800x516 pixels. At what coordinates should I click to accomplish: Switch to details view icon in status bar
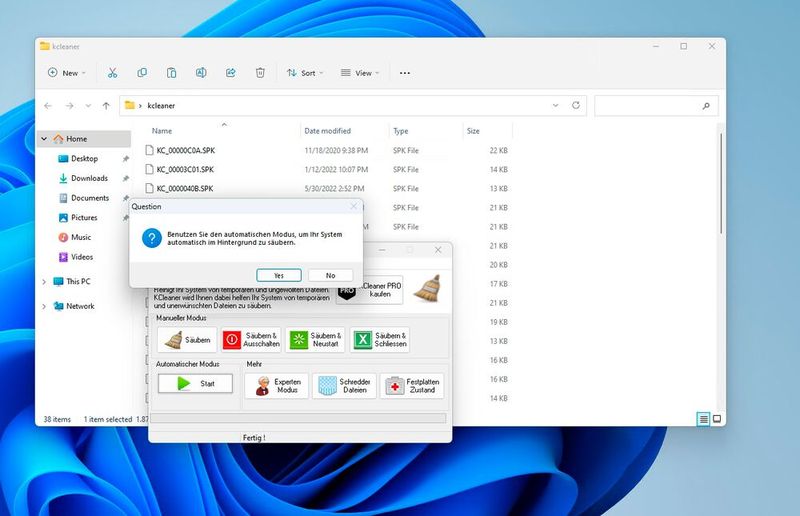coord(704,419)
